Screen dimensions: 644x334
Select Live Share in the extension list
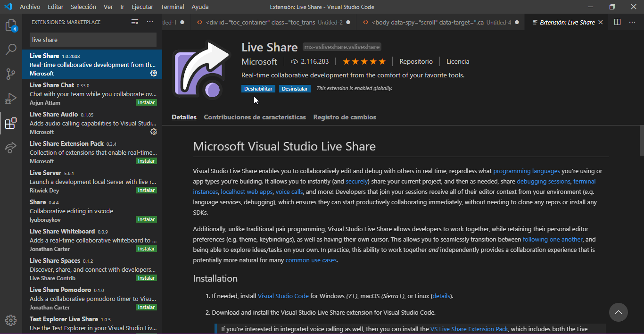92,65
